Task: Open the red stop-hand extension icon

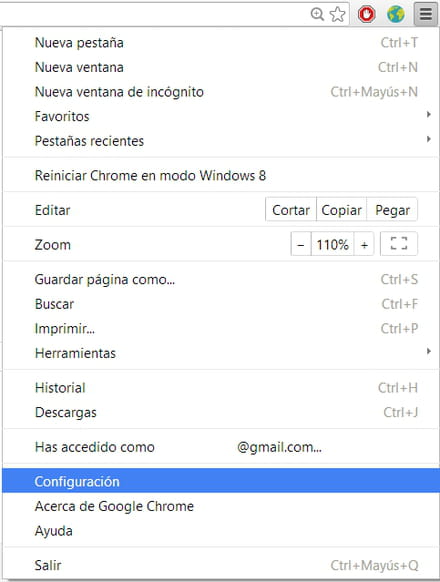Action: tap(366, 14)
